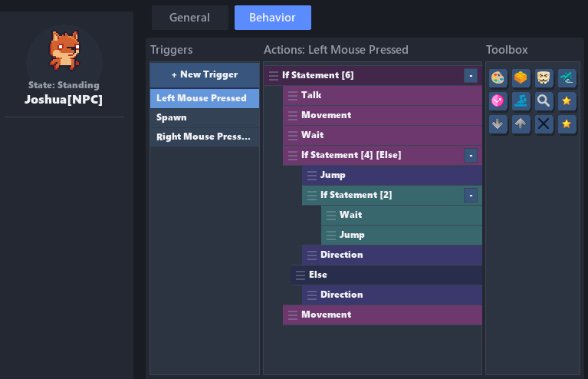Select the Talk action row

pyautogui.click(x=383, y=95)
